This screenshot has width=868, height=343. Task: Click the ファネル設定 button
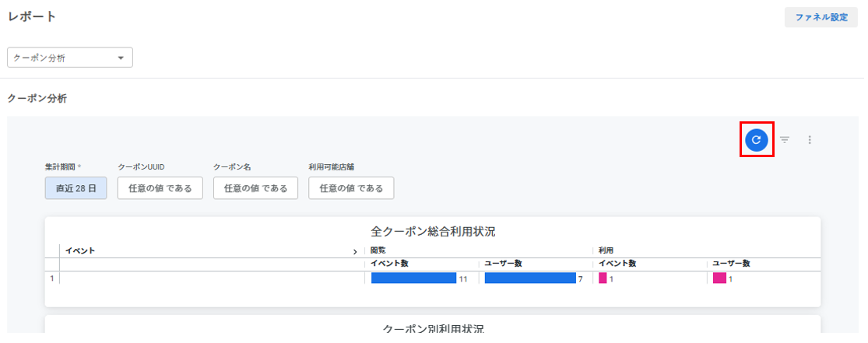tap(821, 17)
